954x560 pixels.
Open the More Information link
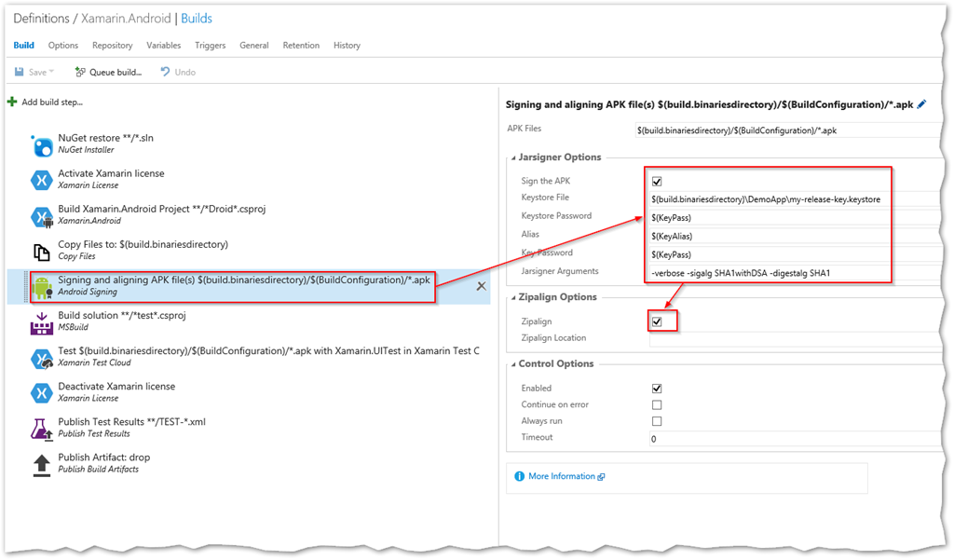(x=561, y=476)
